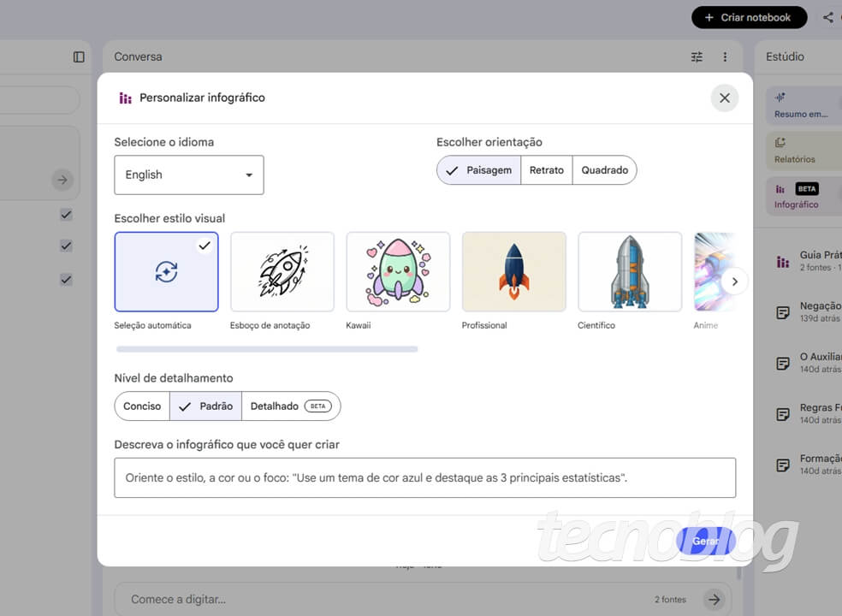Open the Guia Prática notebook icon
The image size is (842, 616).
click(781, 260)
